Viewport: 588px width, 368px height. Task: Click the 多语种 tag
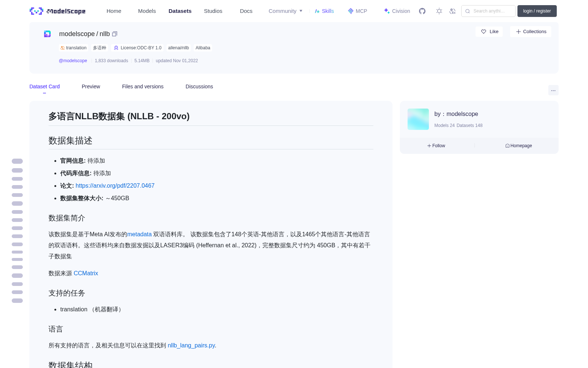coord(100,48)
